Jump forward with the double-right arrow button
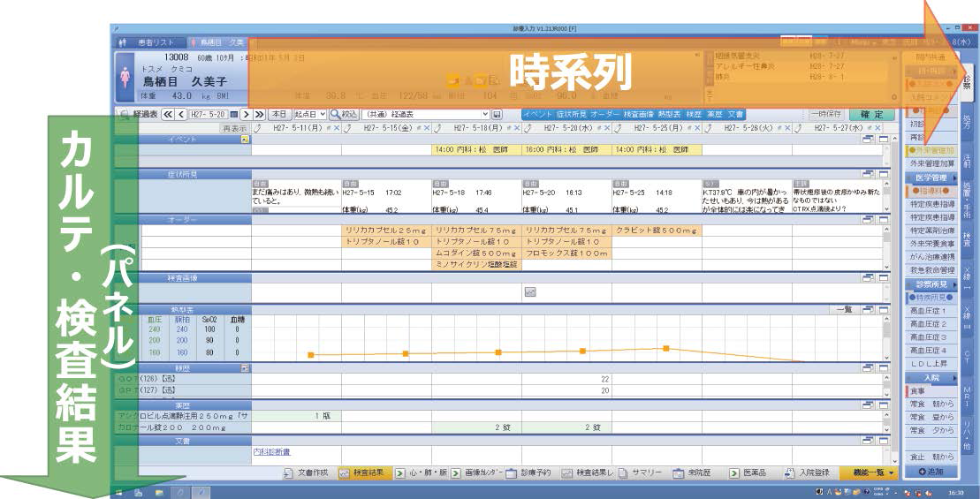 (x=259, y=114)
